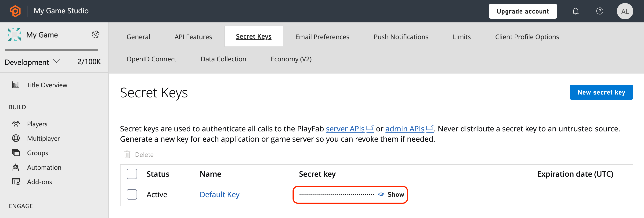The image size is (644, 218).
Task: Check the select-all checkbox in the table header
Action: point(132,174)
